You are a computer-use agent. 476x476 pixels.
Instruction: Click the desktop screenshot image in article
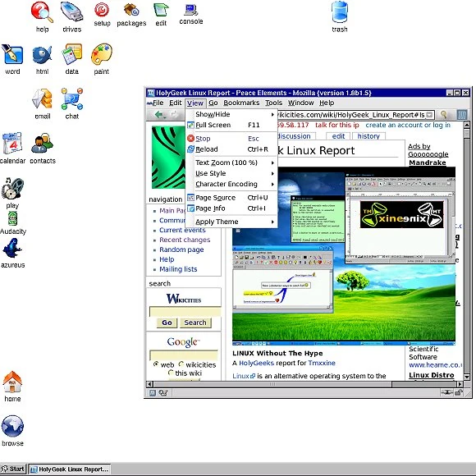point(344,255)
